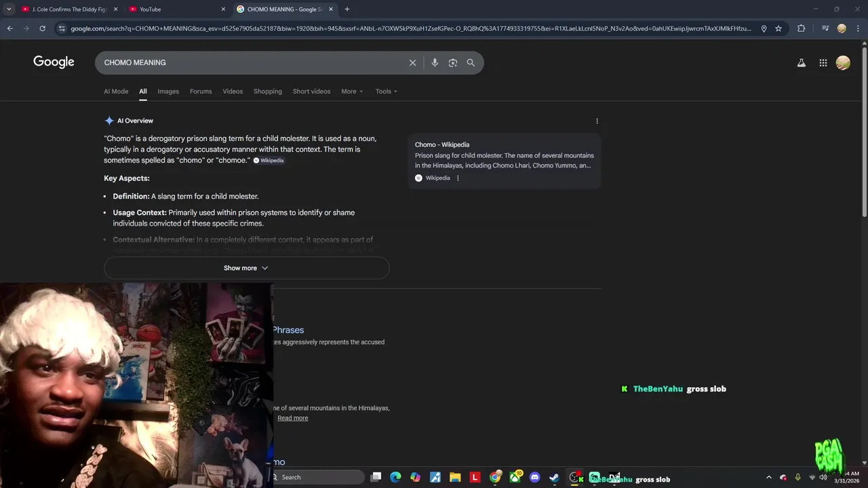Open the Short videos results tab

[x=311, y=91]
